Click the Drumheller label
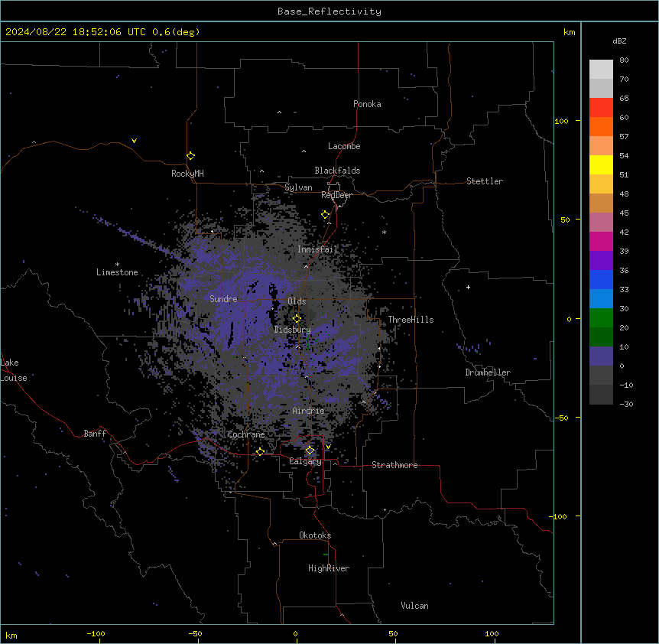Image resolution: width=659 pixels, height=644 pixels. coord(488,372)
